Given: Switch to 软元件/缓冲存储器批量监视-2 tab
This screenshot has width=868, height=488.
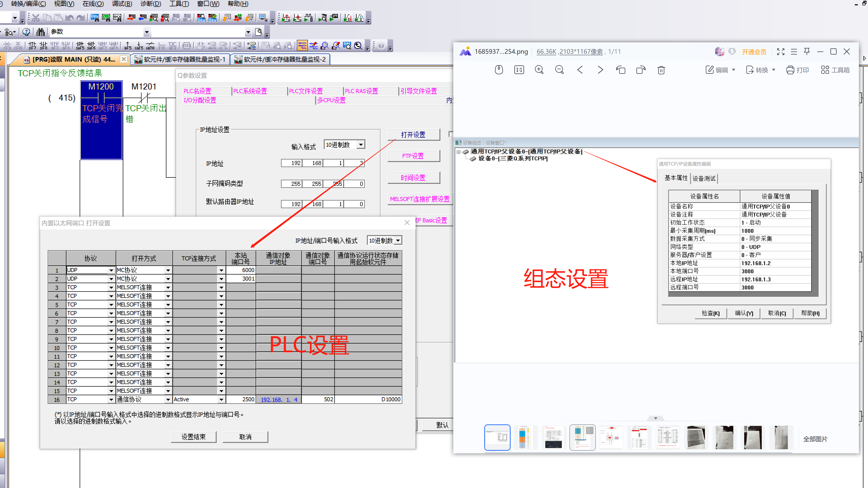Looking at the screenshot, I should click(280, 59).
